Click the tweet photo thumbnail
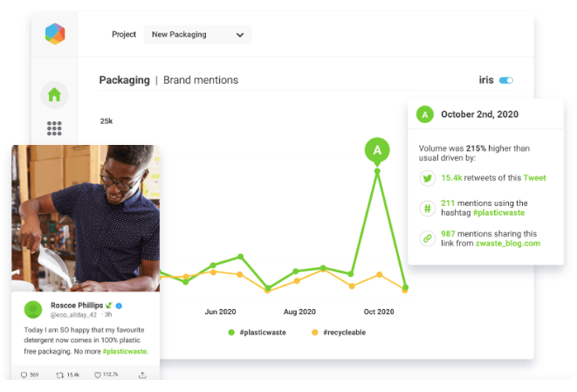Screen dimensions: 577x392 click(x=86, y=218)
